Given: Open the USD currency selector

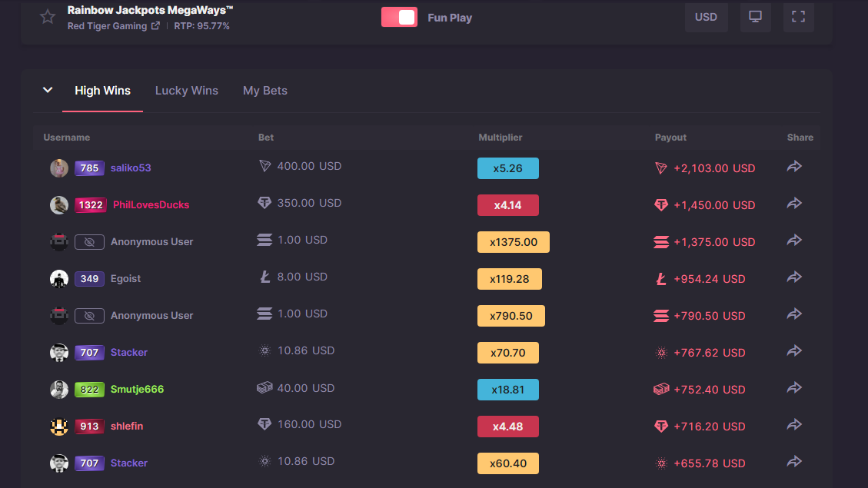Looking at the screenshot, I should click(706, 17).
